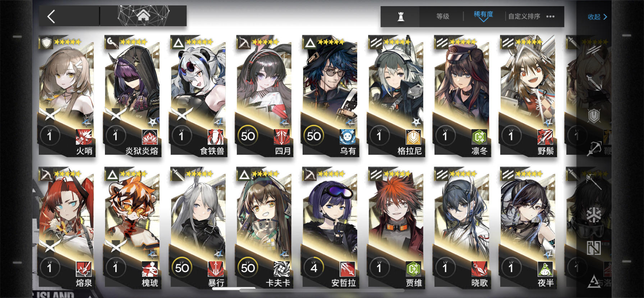Click the horizontal scroll indicator at bottom
The height and width of the screenshot is (298, 644).
click(x=234, y=288)
